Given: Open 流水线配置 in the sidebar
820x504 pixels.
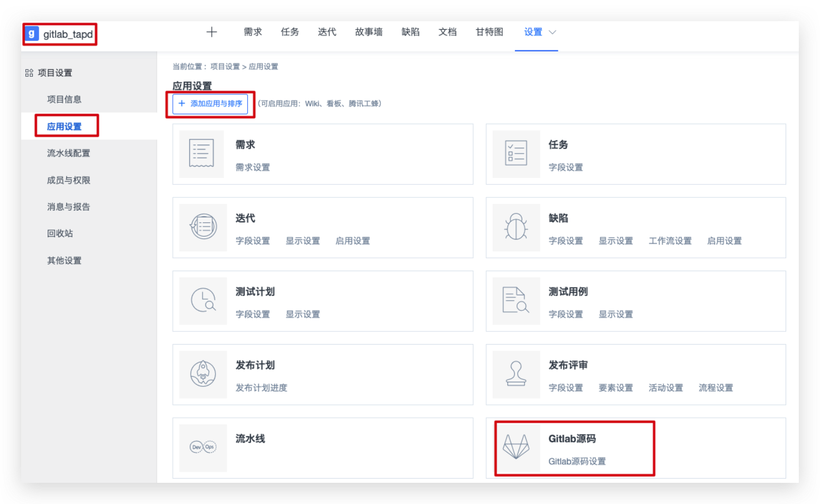Looking at the screenshot, I should 68,154.
